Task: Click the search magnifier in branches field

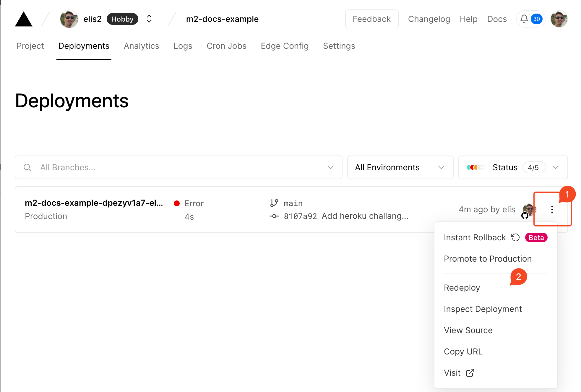Action: [x=27, y=168]
